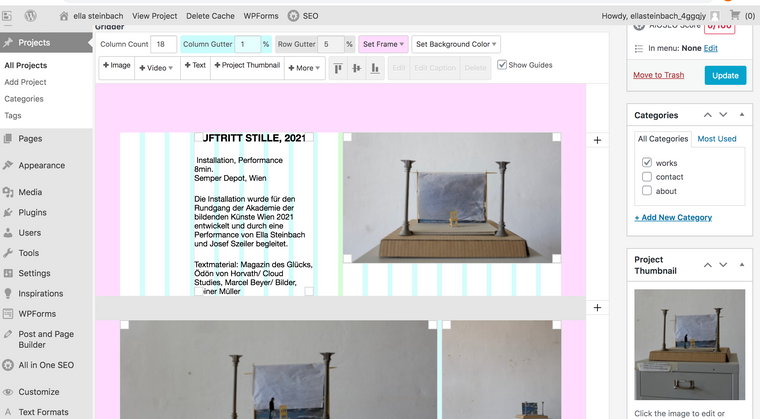Click the Column Count input field
The height and width of the screenshot is (419, 760).
[164, 44]
